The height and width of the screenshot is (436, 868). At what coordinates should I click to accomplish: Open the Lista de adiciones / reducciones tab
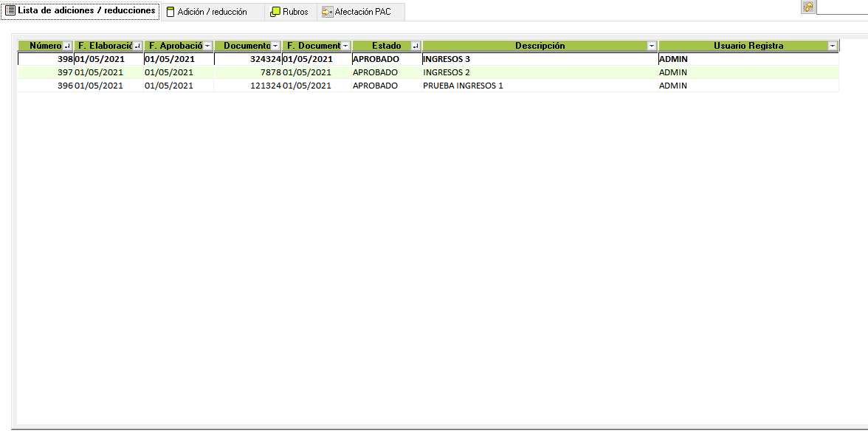pyautogui.click(x=80, y=11)
